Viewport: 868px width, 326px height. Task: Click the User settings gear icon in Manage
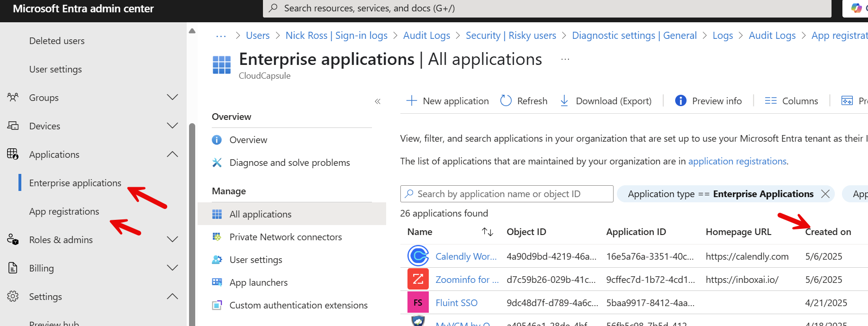pyautogui.click(x=217, y=260)
